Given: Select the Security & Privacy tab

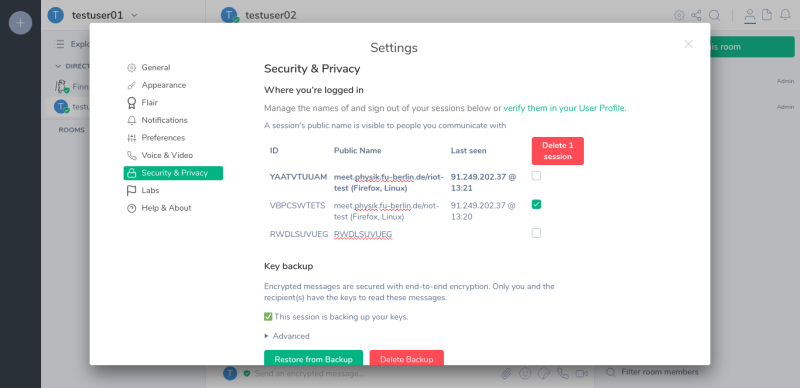Looking at the screenshot, I should point(173,173).
